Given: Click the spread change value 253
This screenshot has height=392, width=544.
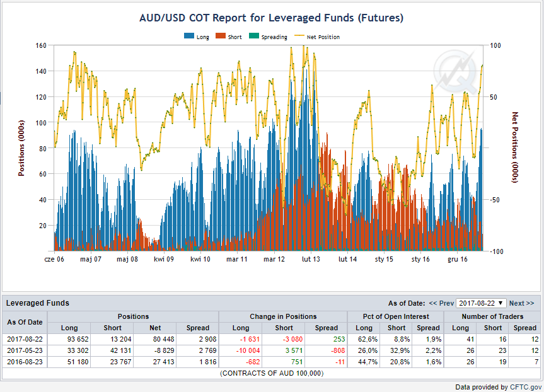Looking at the screenshot, I should (x=339, y=339).
